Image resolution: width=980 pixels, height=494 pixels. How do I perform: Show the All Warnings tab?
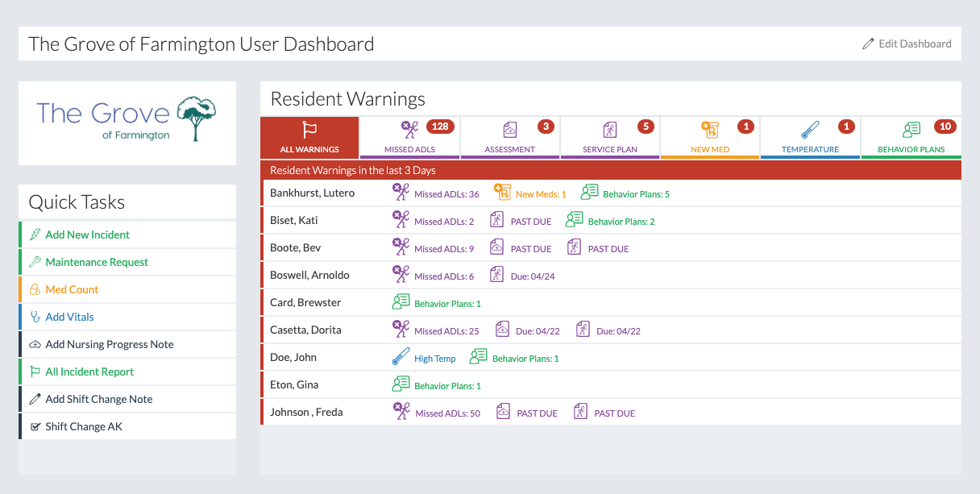pyautogui.click(x=309, y=137)
